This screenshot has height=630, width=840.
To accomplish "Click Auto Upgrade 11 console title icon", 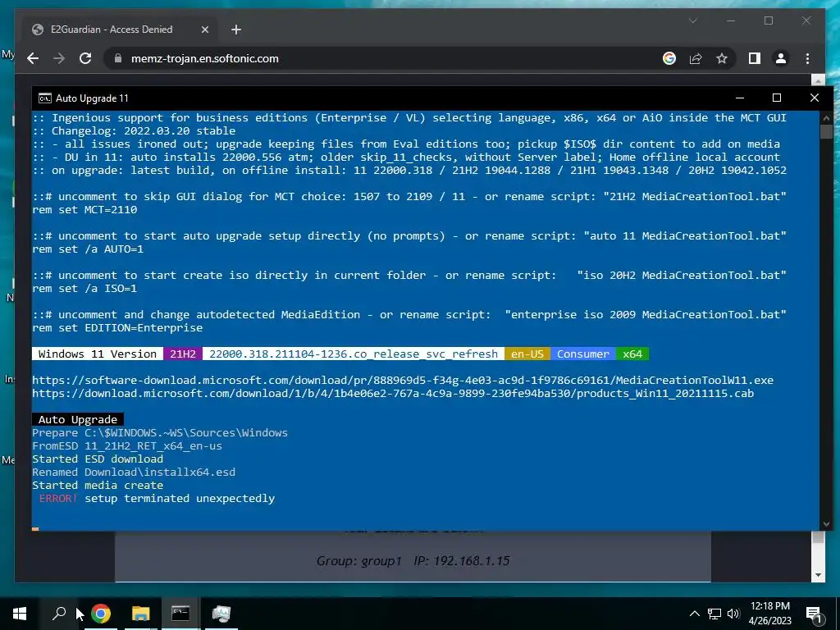I will 45,98.
